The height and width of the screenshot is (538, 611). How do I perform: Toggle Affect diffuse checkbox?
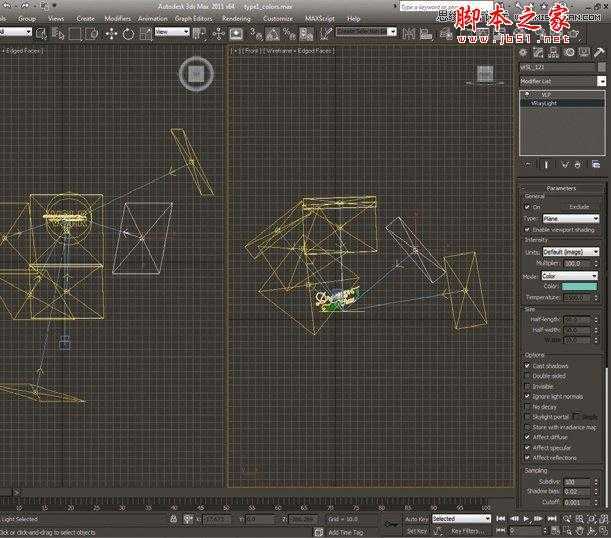click(527, 437)
